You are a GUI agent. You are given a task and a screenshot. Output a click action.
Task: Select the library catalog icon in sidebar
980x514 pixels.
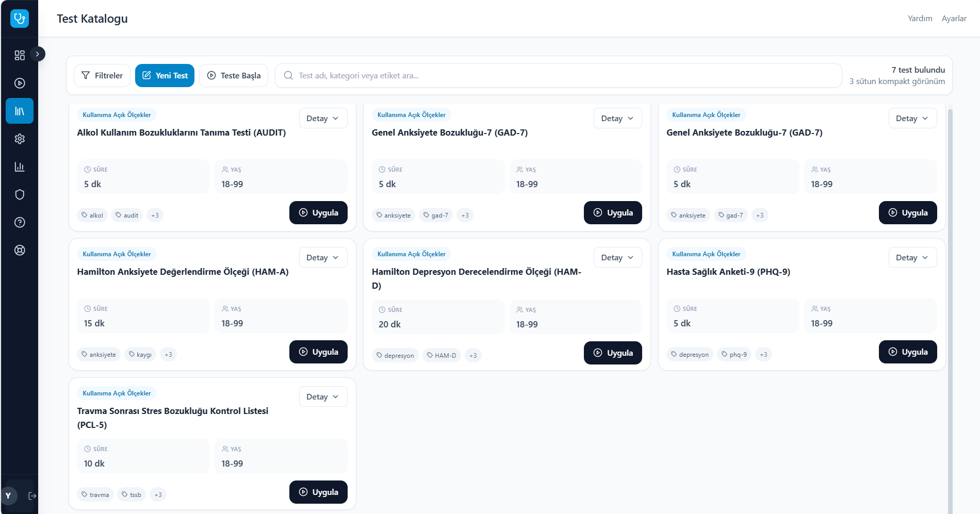point(20,111)
